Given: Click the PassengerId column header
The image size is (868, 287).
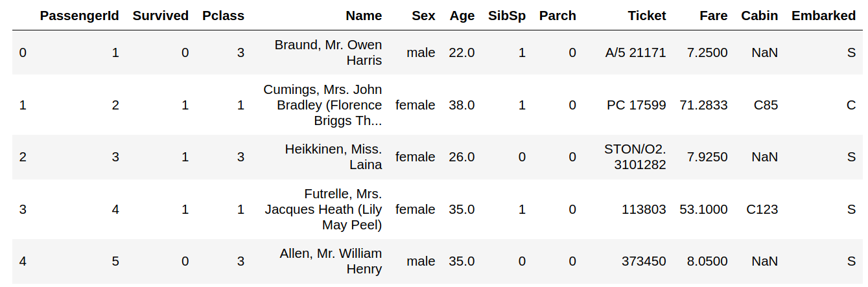Looking at the screenshot, I should coord(80,16).
